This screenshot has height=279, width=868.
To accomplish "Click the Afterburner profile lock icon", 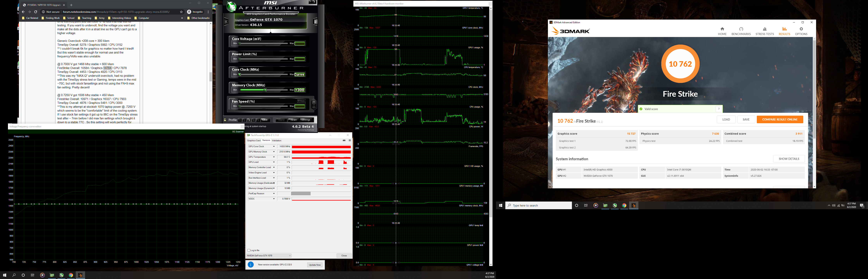I will (x=225, y=120).
